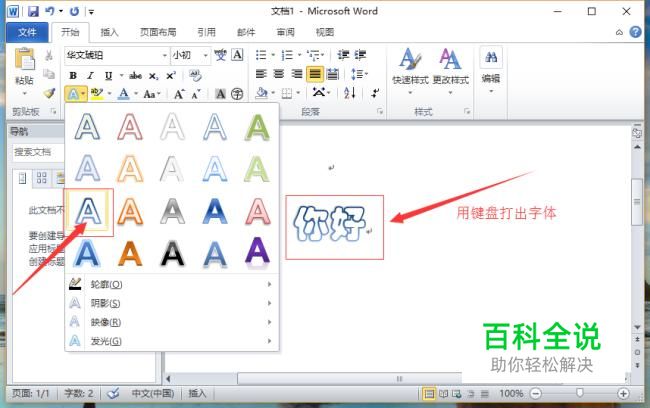Toggle Center alignment
This screenshot has width=650, height=408.
(x=279, y=74)
